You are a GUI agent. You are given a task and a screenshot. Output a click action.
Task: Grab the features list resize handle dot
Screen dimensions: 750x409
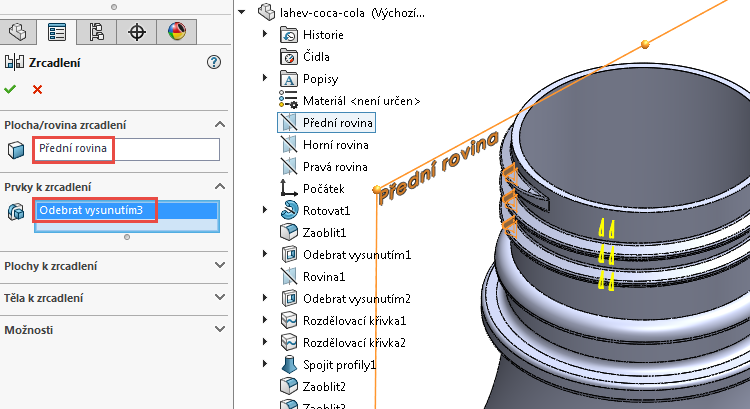coord(127,237)
